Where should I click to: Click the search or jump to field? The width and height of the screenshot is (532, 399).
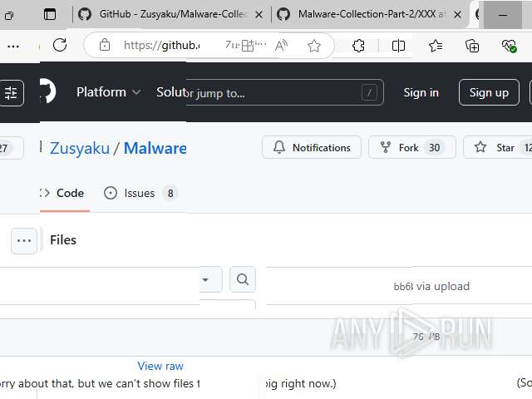285,92
